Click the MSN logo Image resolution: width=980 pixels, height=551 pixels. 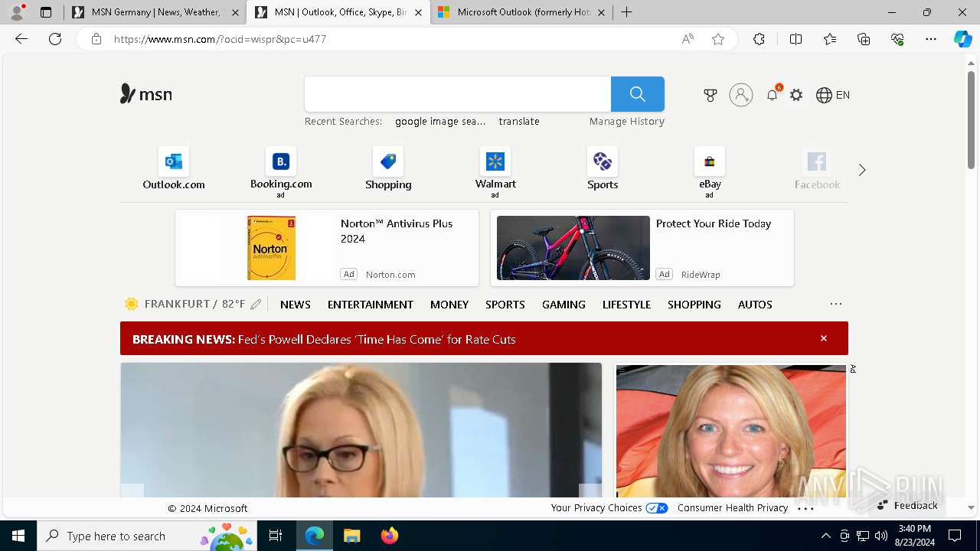tap(146, 94)
